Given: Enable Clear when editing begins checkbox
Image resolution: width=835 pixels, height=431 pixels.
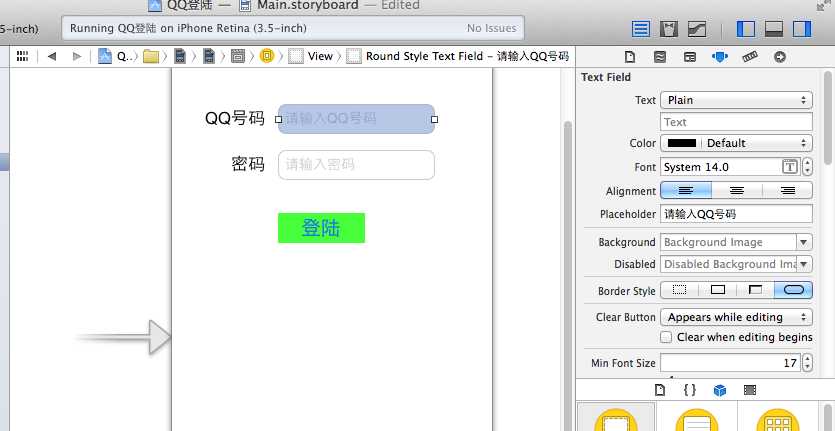Looking at the screenshot, I should tap(666, 337).
